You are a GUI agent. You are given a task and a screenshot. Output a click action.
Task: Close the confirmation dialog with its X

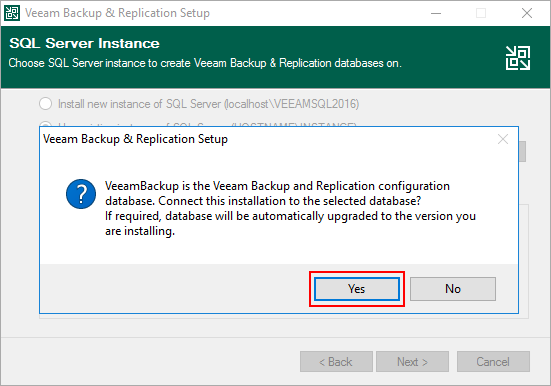(x=503, y=139)
